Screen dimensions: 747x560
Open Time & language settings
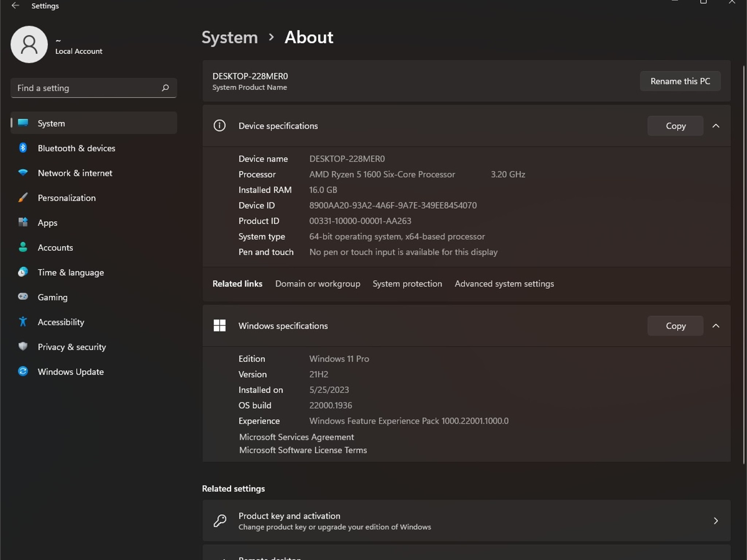94,272
